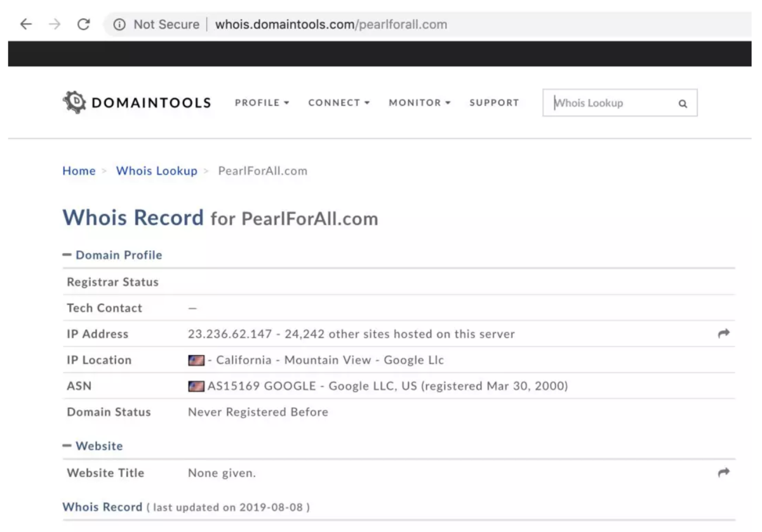Click the Registrar Status label
The image size is (762, 532).
(x=112, y=282)
